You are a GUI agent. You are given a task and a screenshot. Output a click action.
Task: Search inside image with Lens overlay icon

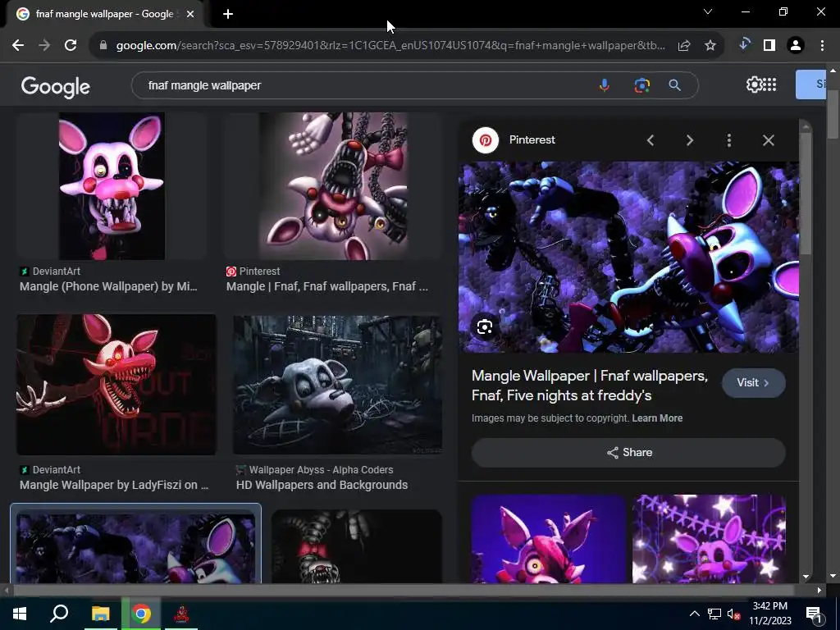tap(485, 326)
